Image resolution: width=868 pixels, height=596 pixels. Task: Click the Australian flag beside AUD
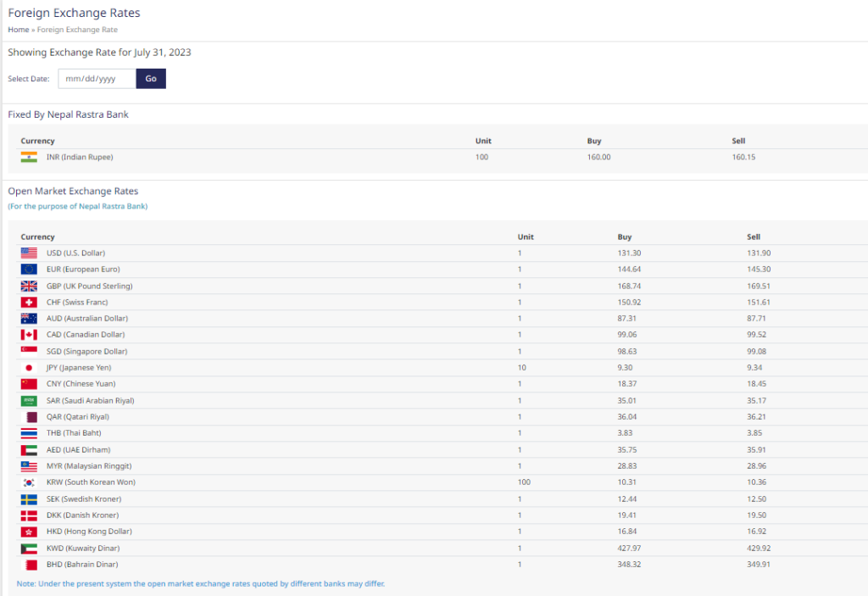(x=29, y=319)
